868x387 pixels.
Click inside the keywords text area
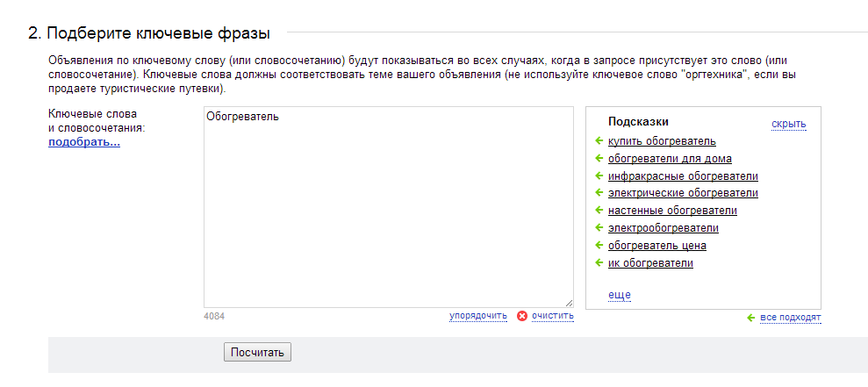coord(389,207)
